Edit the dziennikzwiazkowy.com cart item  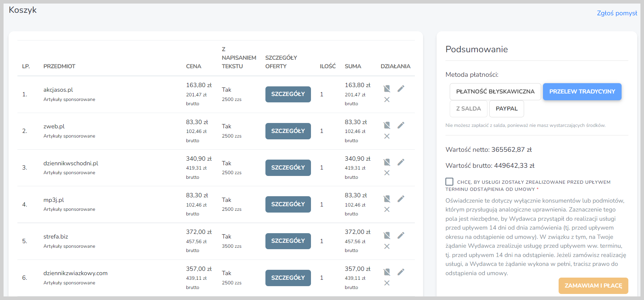[x=401, y=272]
